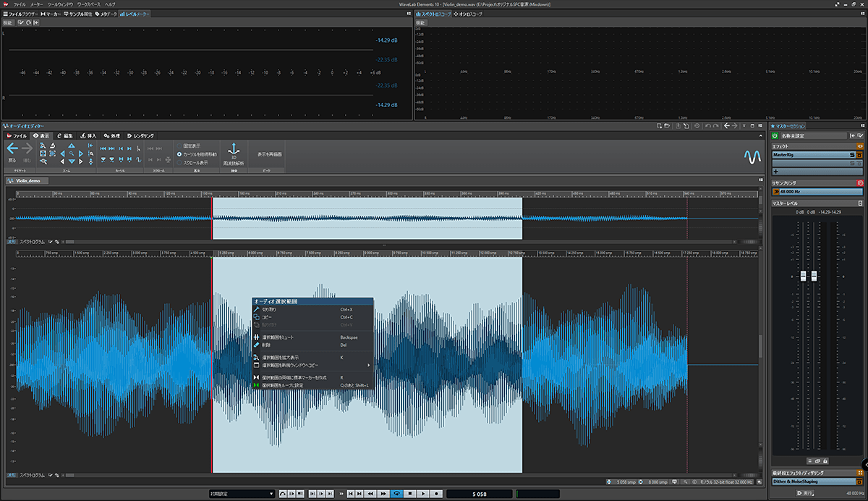Jump to start with the transport button
Image resolution: width=868 pixels, height=501 pixels.
point(350,494)
